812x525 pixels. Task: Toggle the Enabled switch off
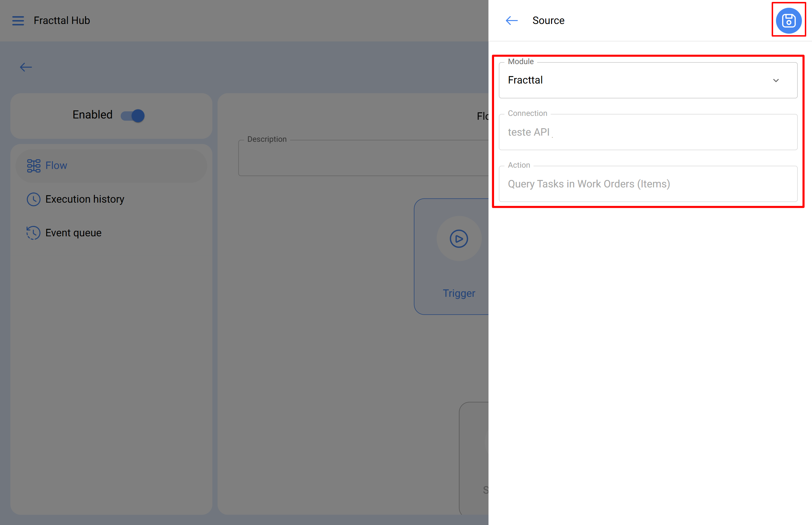133,116
